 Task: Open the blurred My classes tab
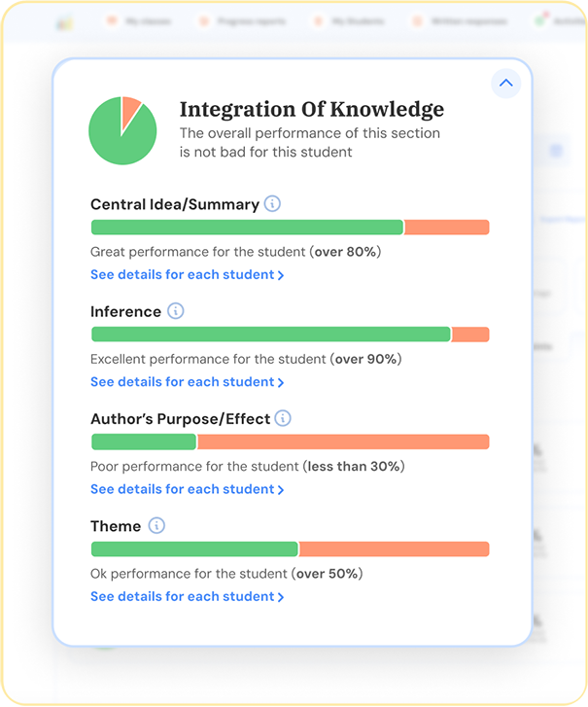139,21
